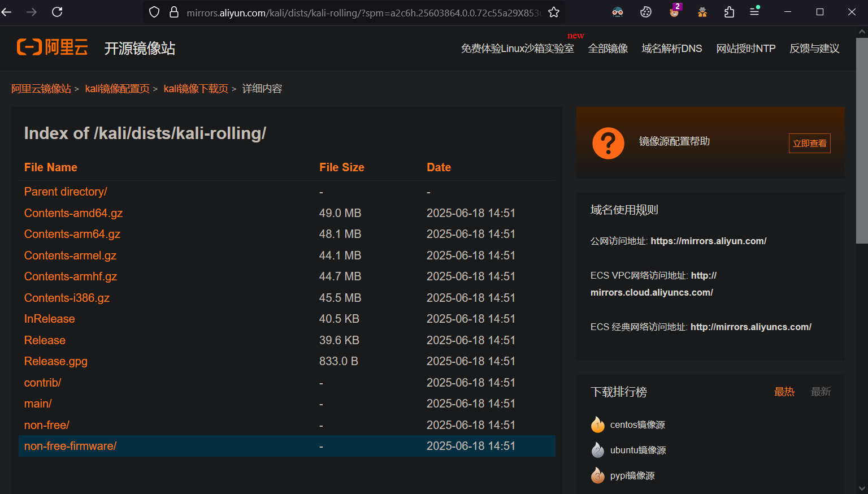Minimize the browser window

click(788, 12)
